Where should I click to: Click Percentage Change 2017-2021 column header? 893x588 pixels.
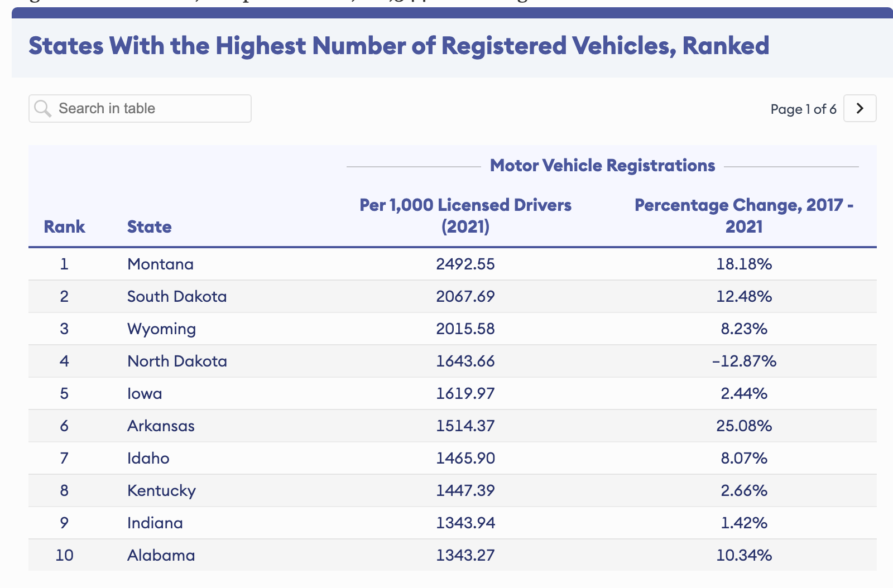pos(744,215)
